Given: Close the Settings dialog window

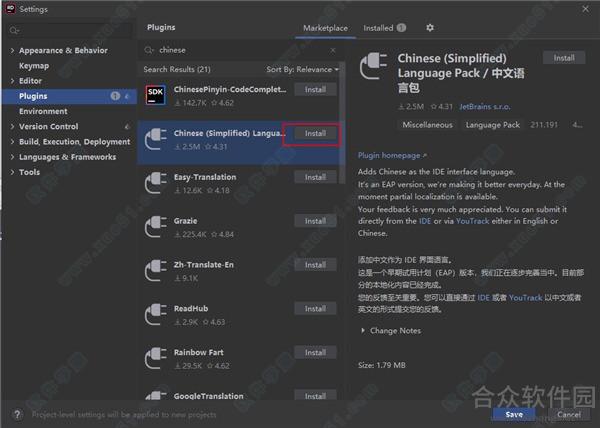Looking at the screenshot, I should (585, 9).
